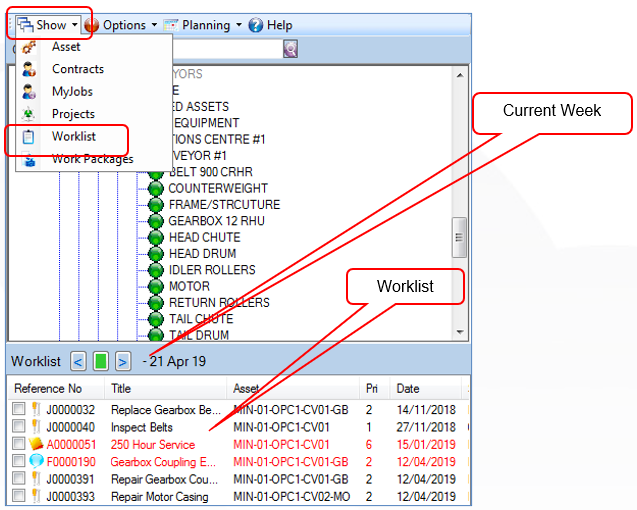Select Asset from the Show menu
Viewport: 637px width, 510px height.
click(93, 47)
